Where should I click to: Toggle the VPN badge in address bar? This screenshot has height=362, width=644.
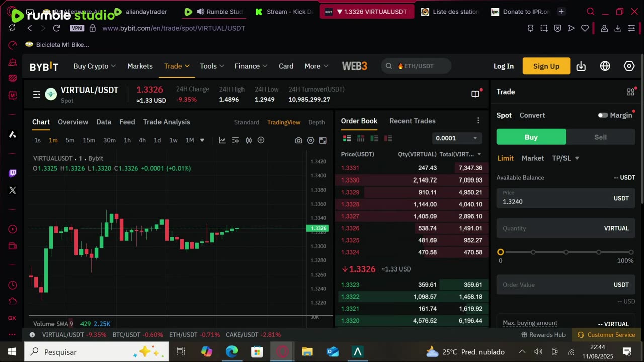[77, 28]
